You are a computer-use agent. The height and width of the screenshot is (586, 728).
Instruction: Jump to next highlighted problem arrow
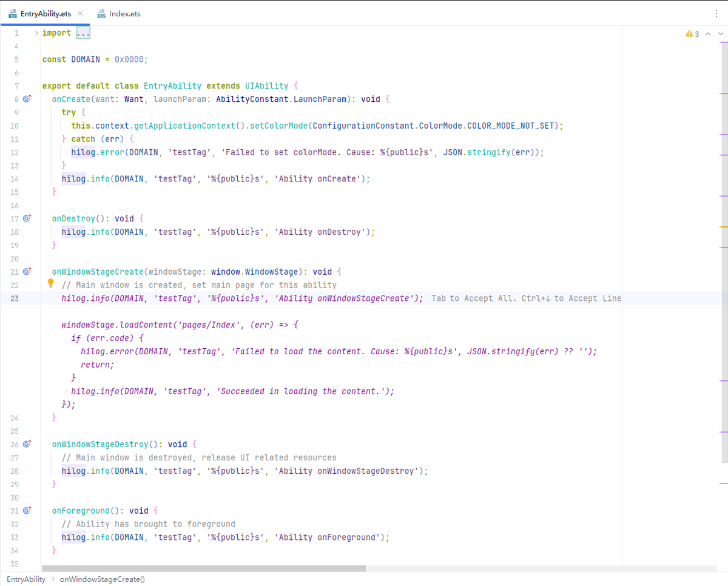click(720, 34)
